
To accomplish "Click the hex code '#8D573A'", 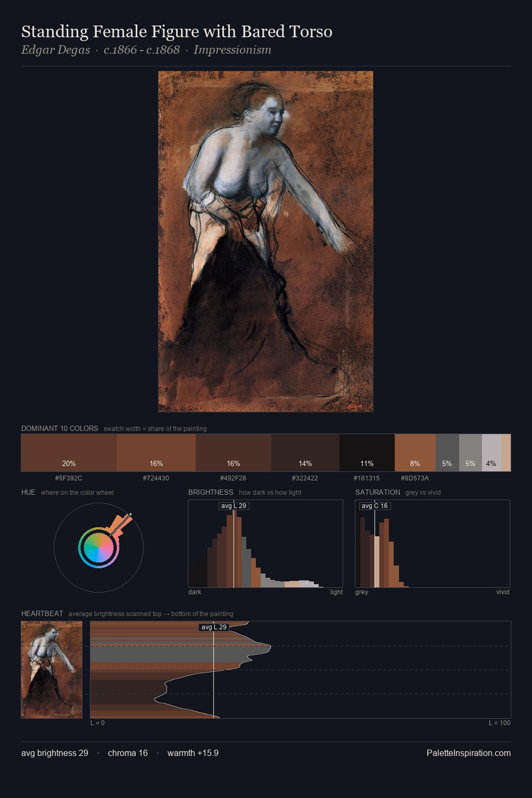I will tap(414, 478).
